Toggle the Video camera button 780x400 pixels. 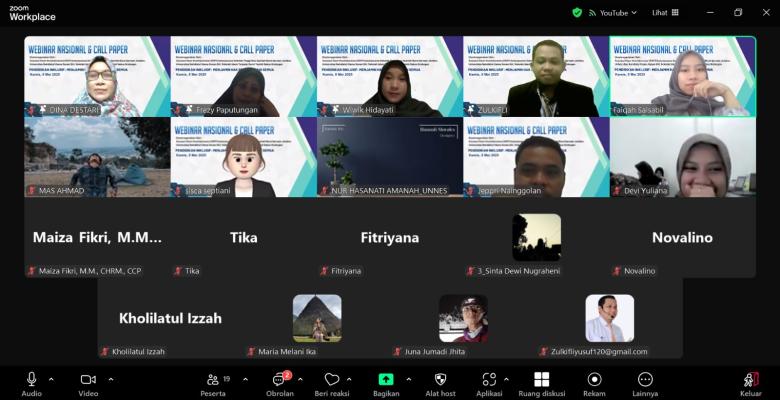(x=88, y=380)
